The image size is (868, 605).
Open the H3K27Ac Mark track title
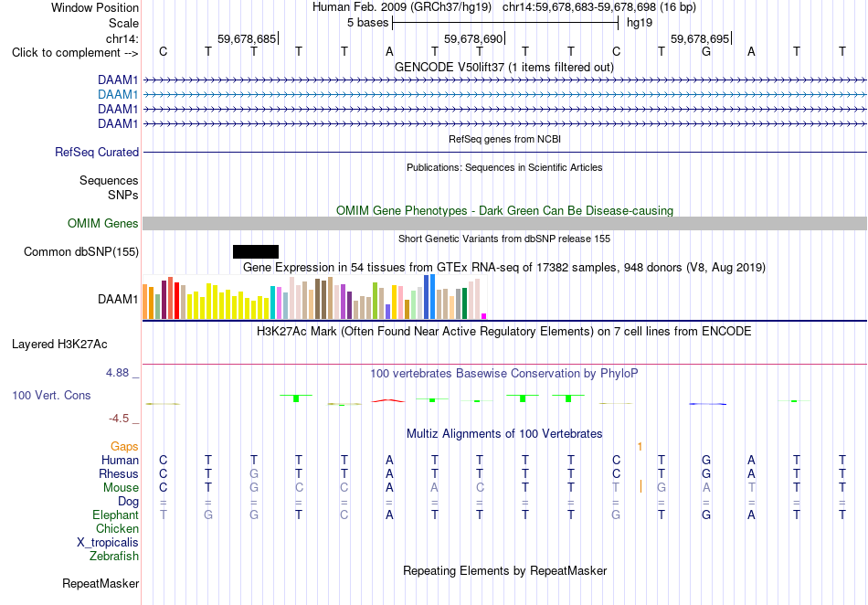tap(504, 332)
